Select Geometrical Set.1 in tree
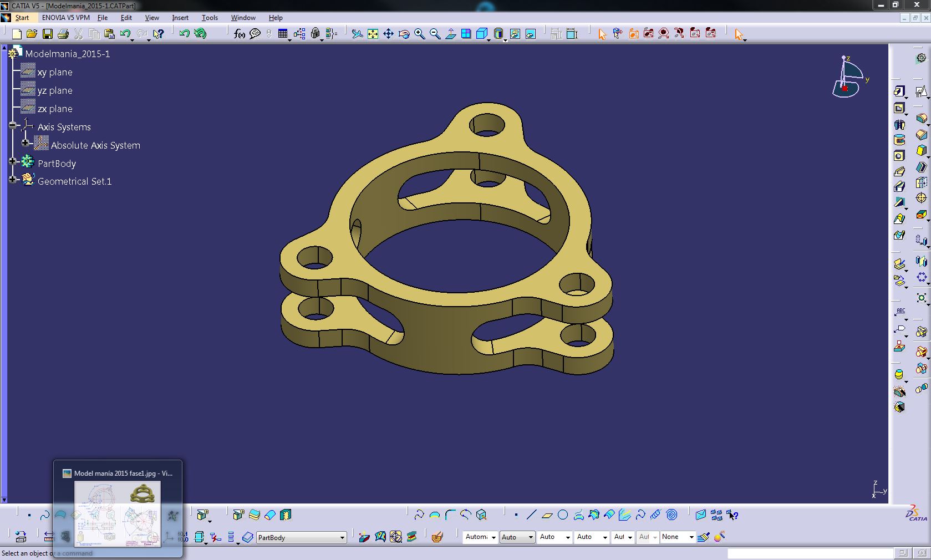931x560 pixels. tap(74, 181)
